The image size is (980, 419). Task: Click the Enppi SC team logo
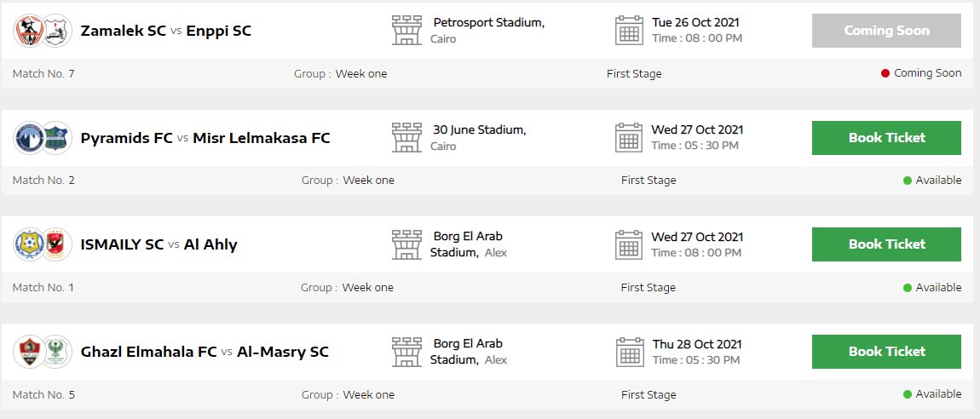[x=56, y=31]
